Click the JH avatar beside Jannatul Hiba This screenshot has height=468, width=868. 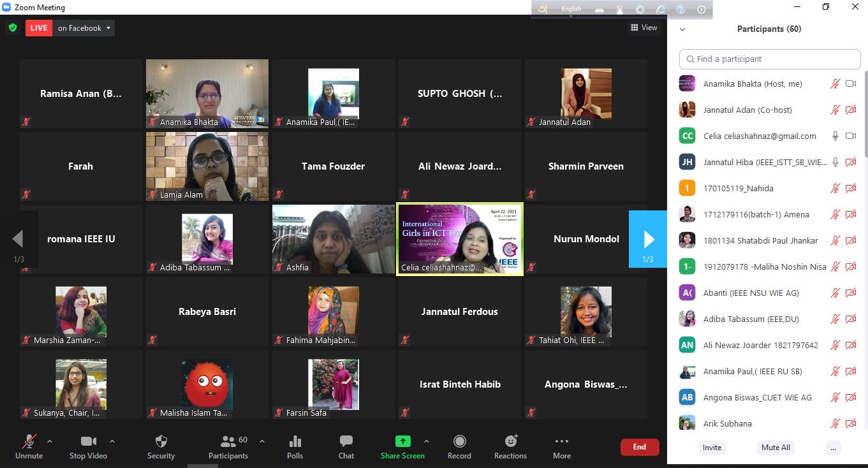click(687, 162)
